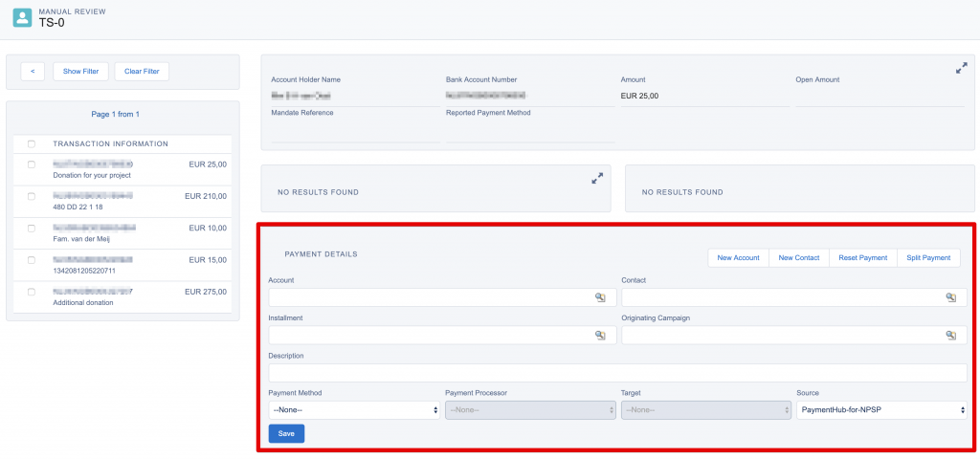This screenshot has height=459, width=980.
Task: Click the back arrow button
Action: click(33, 71)
